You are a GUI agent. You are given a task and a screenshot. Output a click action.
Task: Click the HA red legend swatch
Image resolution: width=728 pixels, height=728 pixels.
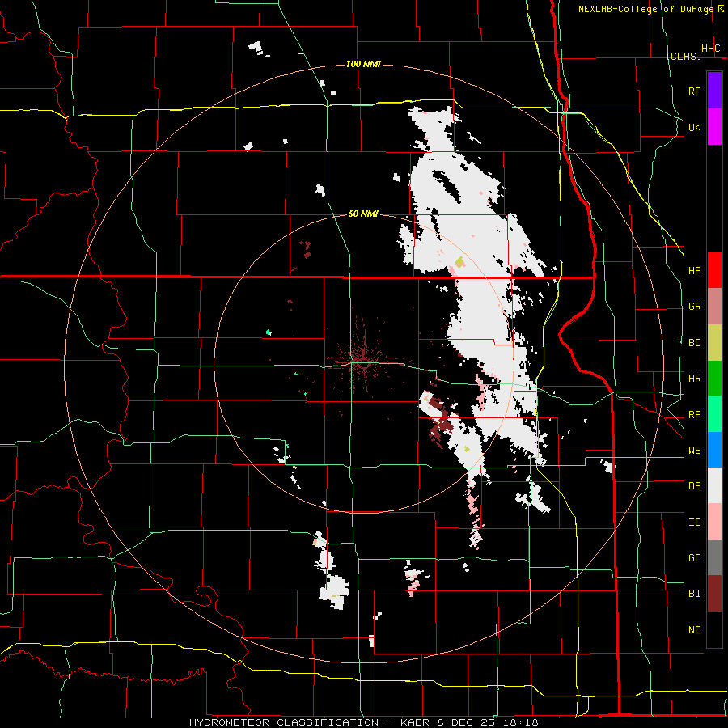(x=714, y=270)
